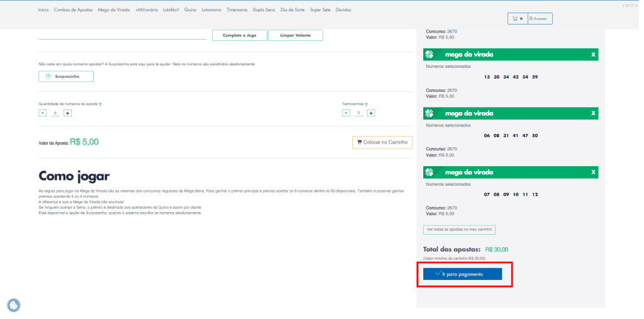Decrease Teimosinhas count
Viewport: 644px width, 319px height.
(x=346, y=113)
